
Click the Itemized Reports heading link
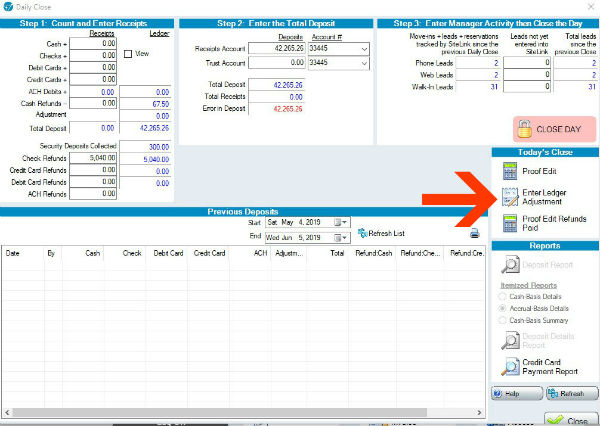click(x=528, y=285)
